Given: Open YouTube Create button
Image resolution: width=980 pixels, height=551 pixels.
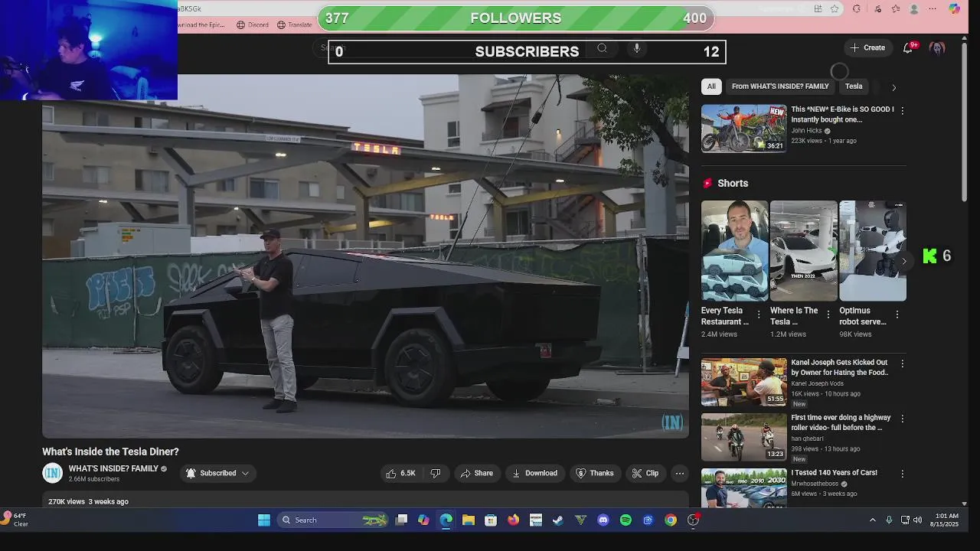Looking at the screenshot, I should [868, 47].
